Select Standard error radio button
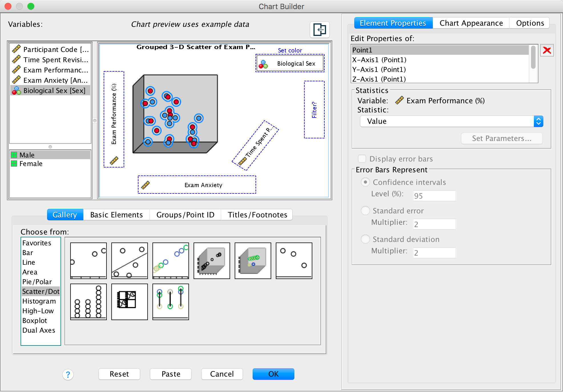 [x=365, y=211]
